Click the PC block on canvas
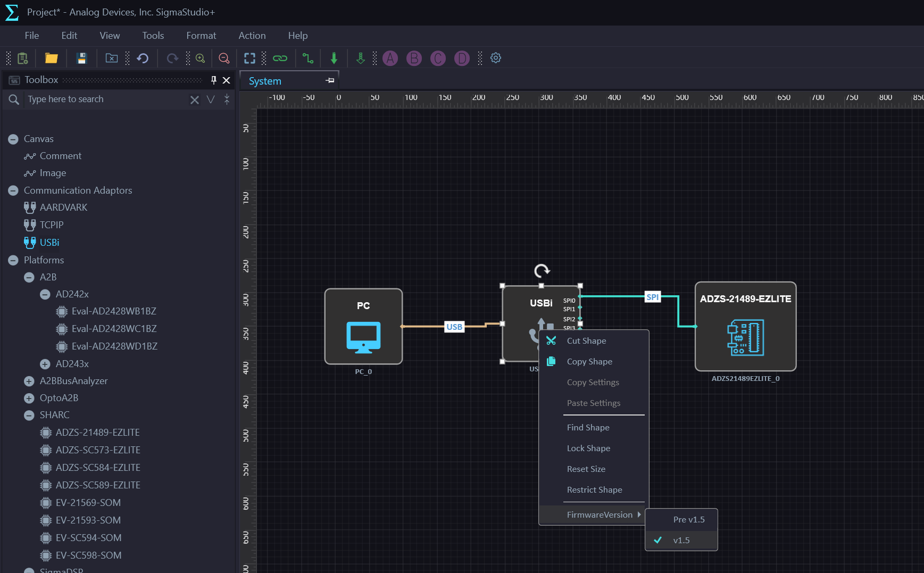The height and width of the screenshot is (573, 924). coord(363,327)
